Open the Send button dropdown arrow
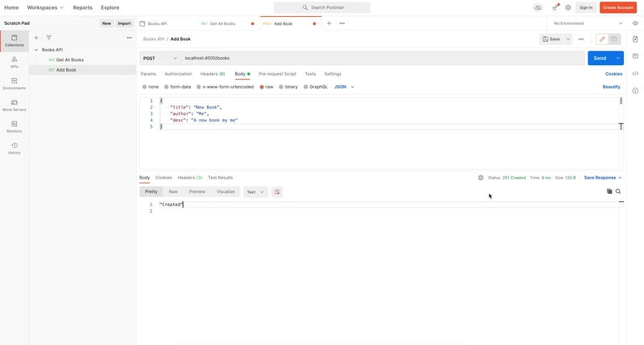 (x=618, y=58)
